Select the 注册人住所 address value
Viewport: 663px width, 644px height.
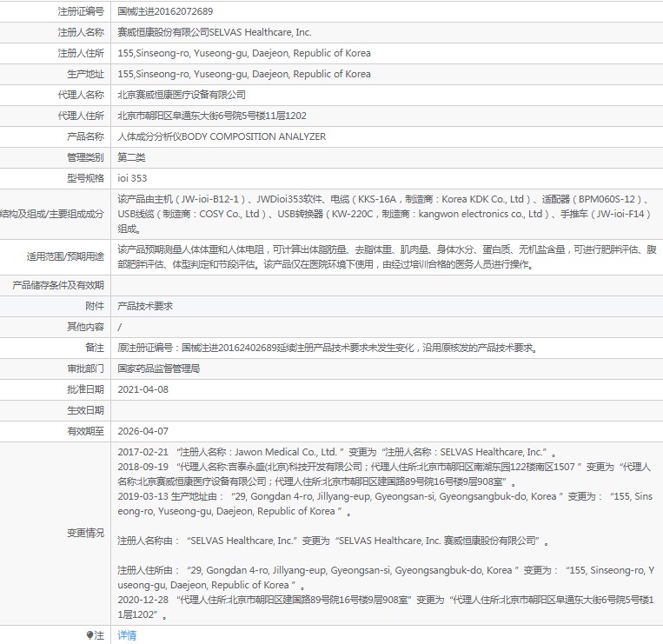[x=244, y=53]
